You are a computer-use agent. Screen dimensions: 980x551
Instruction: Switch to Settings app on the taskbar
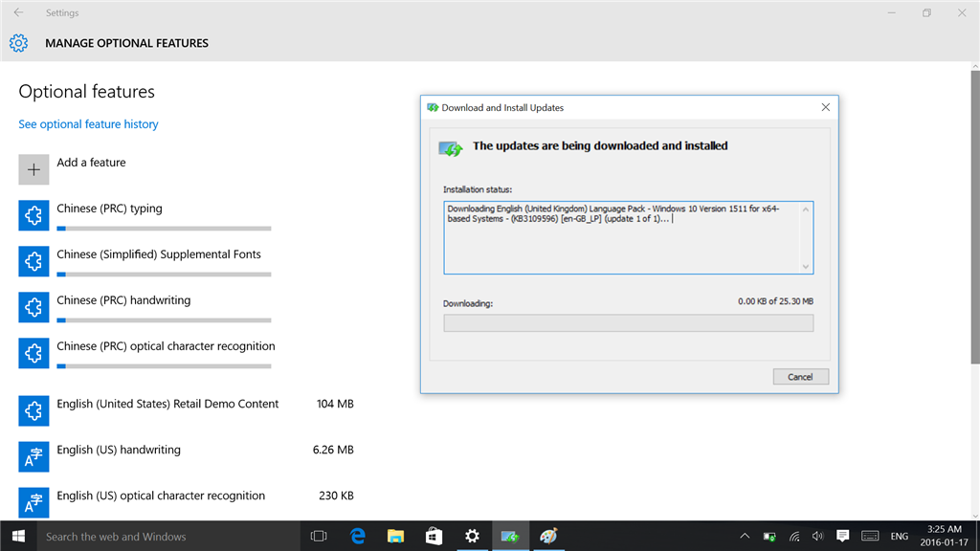472,536
